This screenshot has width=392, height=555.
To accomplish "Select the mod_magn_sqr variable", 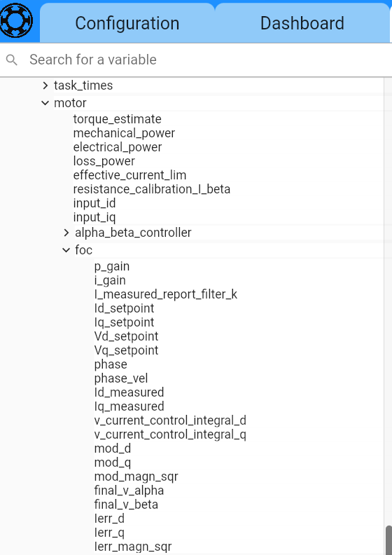I will [136, 477].
